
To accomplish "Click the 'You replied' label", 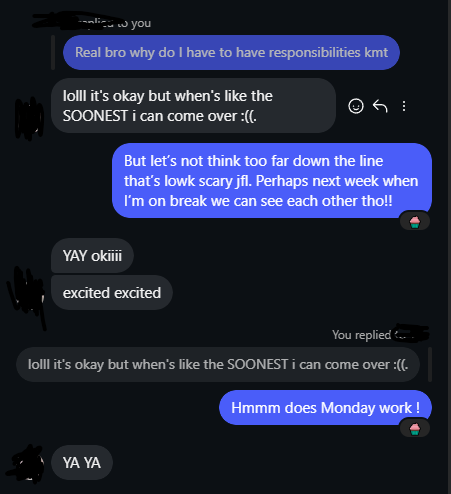I will pos(361,335).
